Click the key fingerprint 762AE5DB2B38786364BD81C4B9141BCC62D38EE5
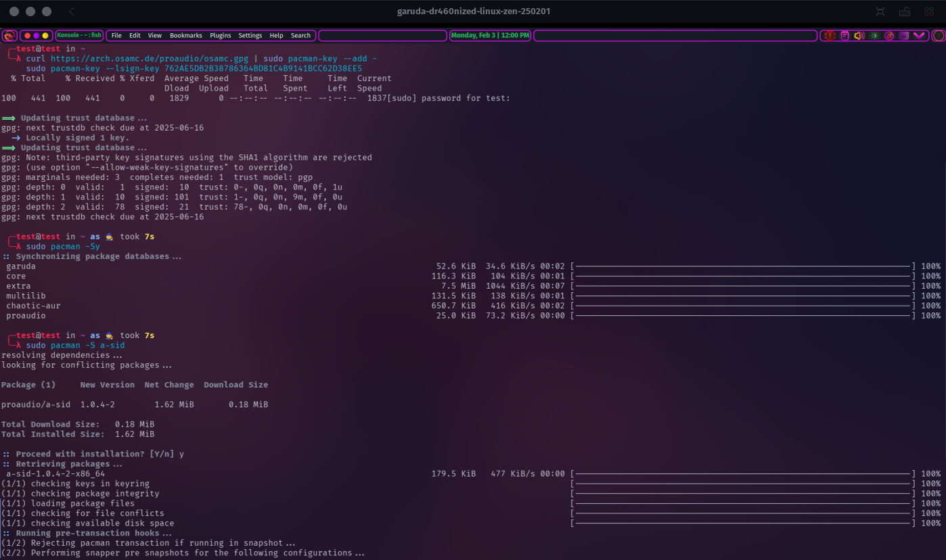This screenshot has height=560, width=946. coord(263,68)
